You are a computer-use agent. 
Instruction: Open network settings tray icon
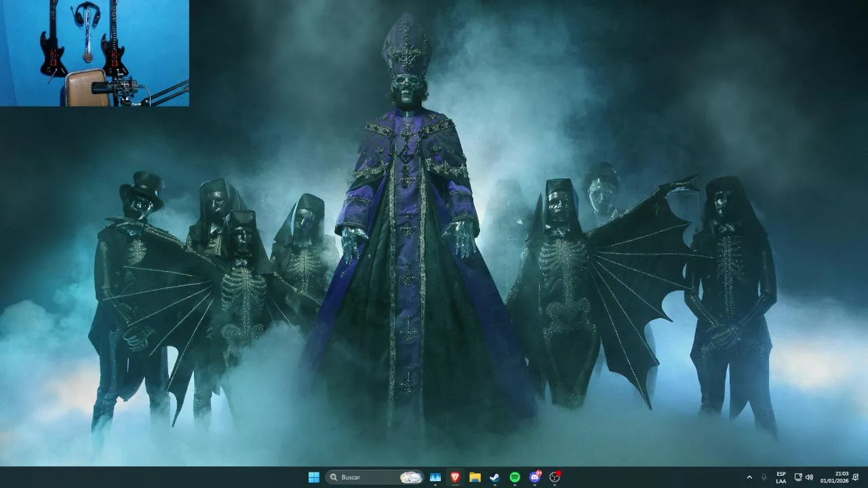pyautogui.click(x=798, y=477)
